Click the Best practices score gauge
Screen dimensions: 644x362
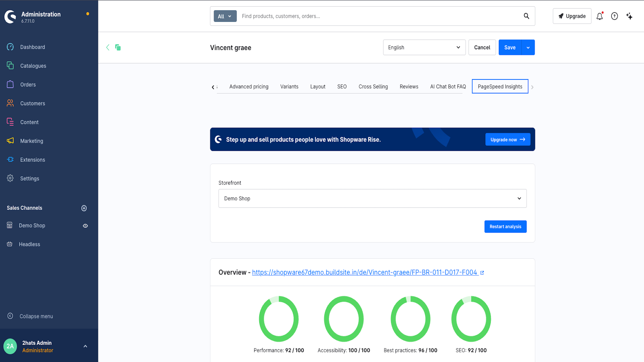pos(411,319)
